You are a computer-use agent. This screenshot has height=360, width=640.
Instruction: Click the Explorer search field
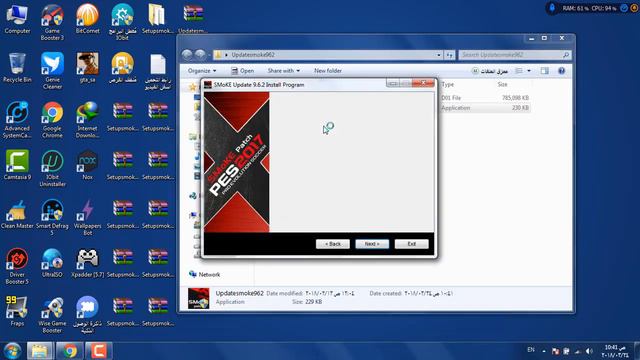pyautogui.click(x=514, y=55)
